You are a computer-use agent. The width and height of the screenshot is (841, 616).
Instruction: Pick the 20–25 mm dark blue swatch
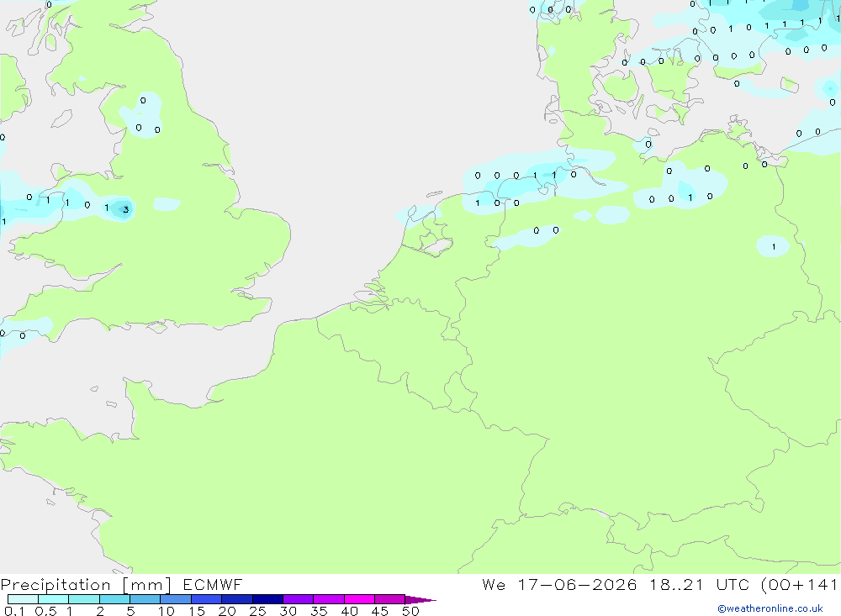coord(236,599)
